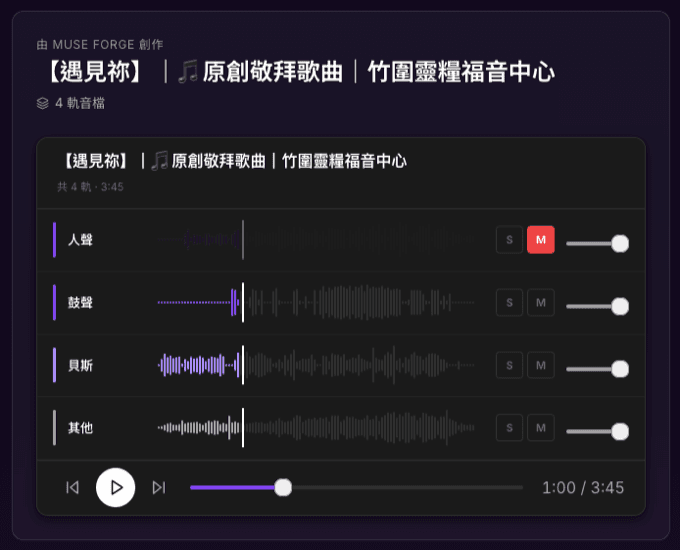
Task: Click the 1:00 / 3:45 time display
Action: (x=583, y=488)
